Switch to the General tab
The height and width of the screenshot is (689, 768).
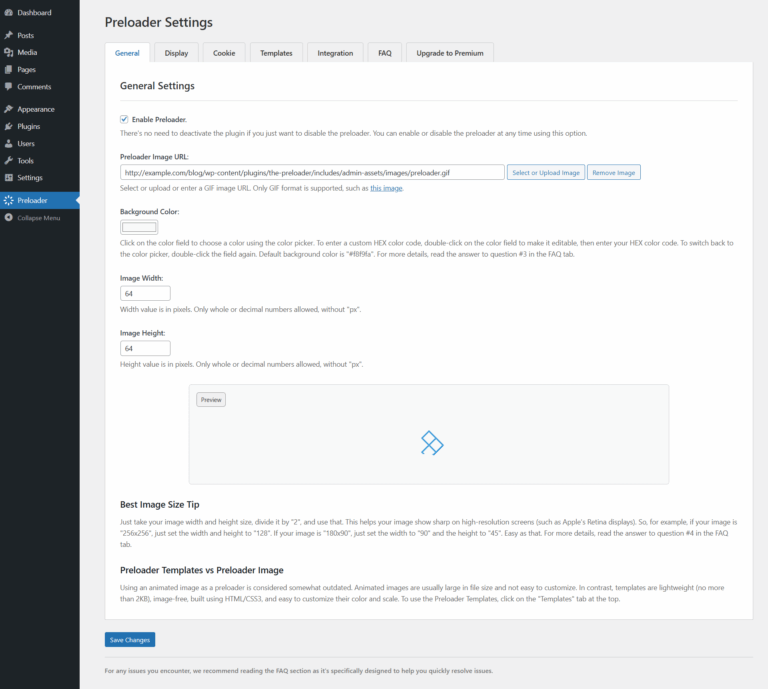click(127, 53)
